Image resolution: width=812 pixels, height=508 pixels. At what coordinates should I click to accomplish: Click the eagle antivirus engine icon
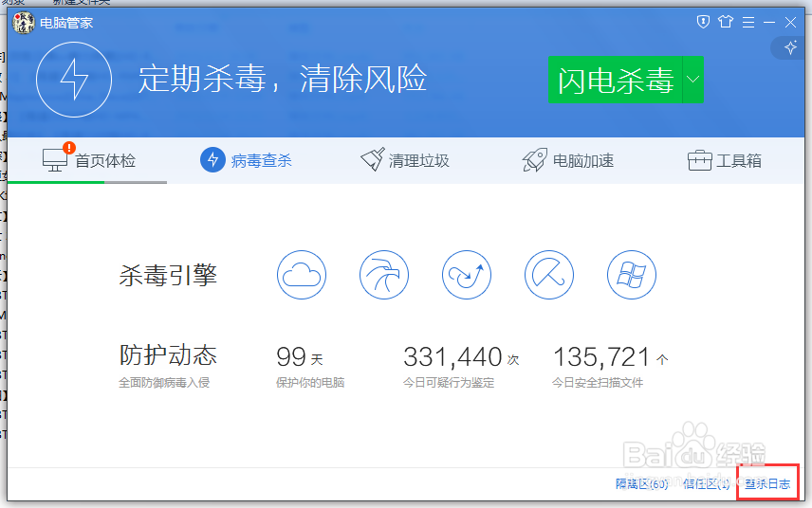tap(384, 275)
